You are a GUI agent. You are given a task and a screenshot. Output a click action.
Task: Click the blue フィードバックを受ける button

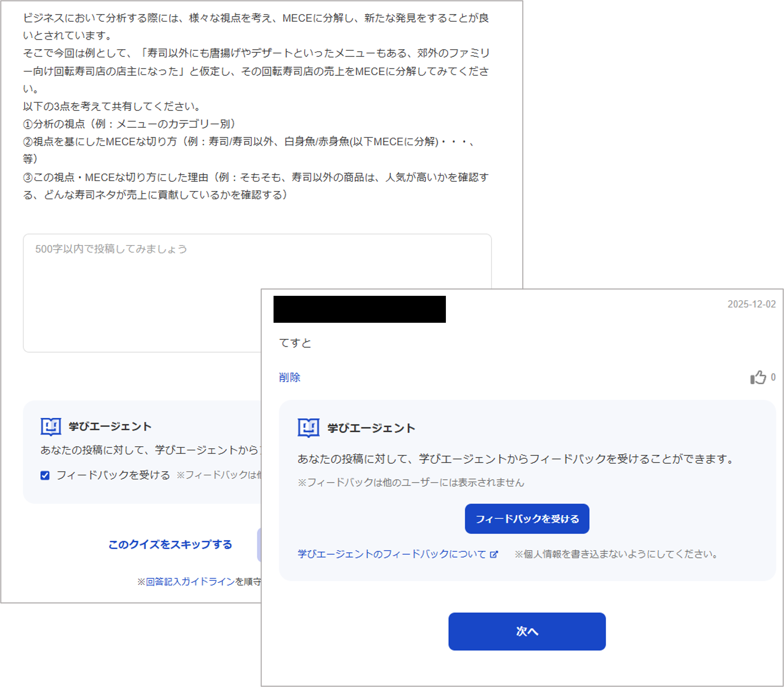point(527,519)
